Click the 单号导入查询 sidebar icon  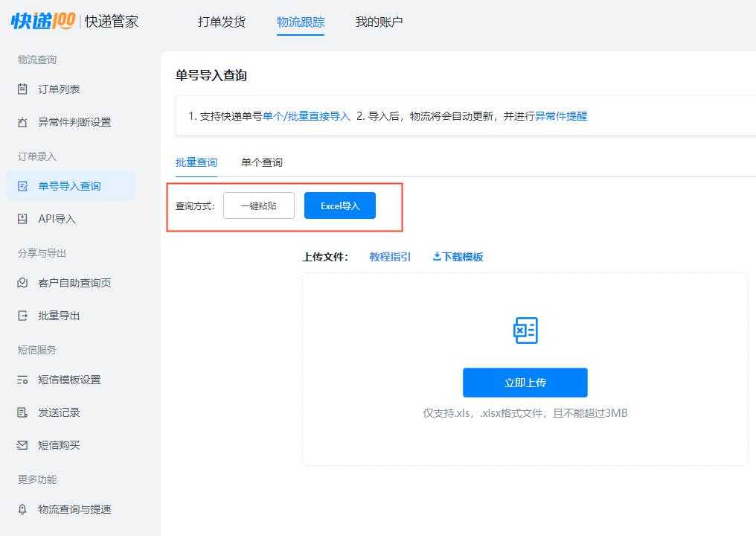click(24, 185)
